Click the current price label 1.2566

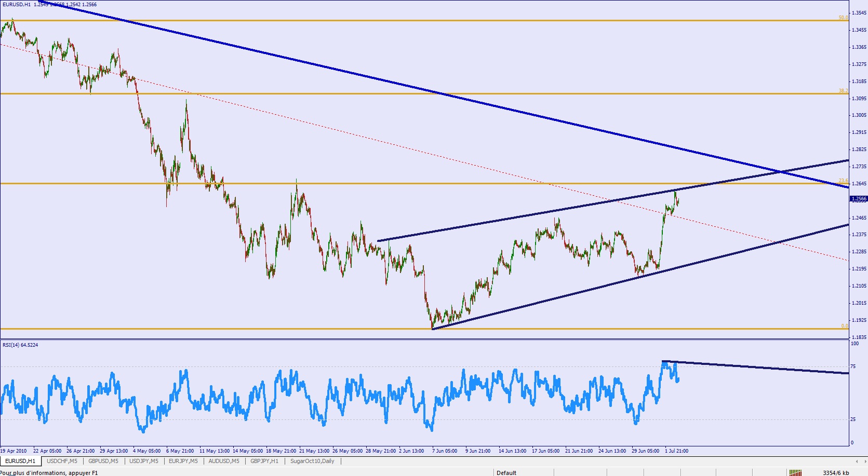coord(859,198)
